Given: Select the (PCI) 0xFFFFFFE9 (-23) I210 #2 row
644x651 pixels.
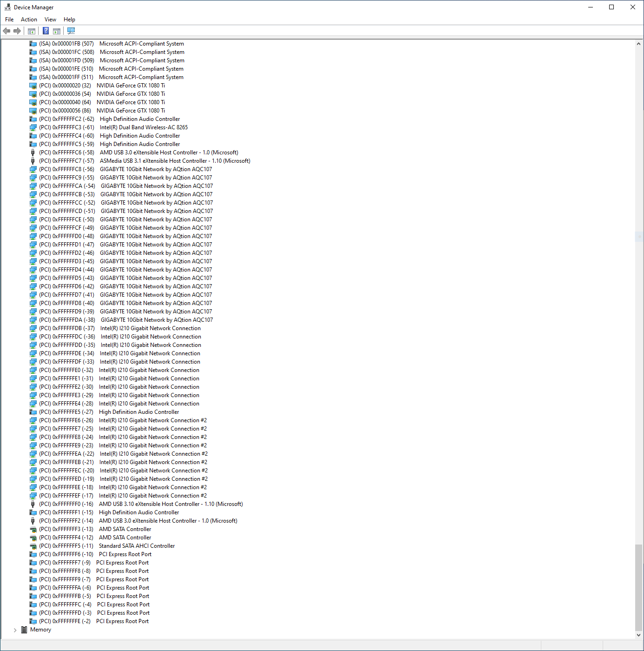Looking at the screenshot, I should [123, 445].
